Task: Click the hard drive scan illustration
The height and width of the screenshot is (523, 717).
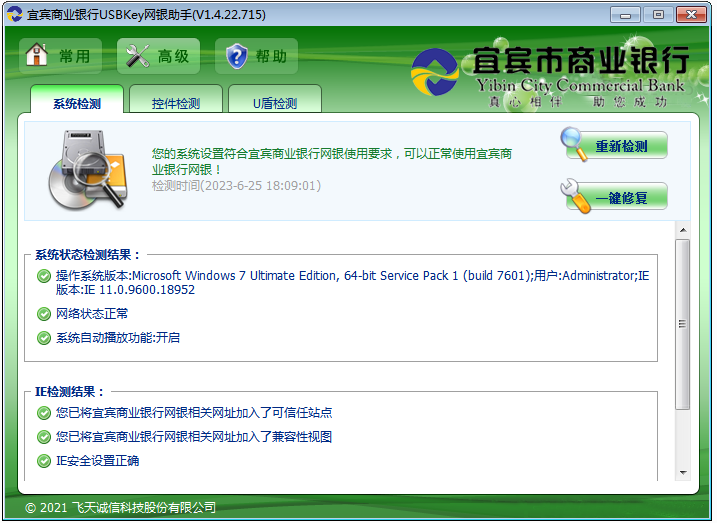Action: coord(86,170)
